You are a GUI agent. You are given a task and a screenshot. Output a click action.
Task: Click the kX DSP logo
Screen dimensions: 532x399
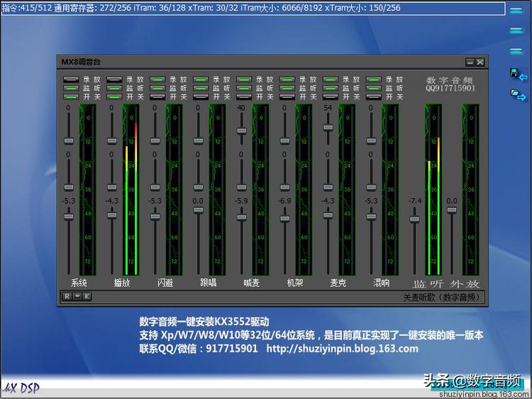(x=21, y=388)
